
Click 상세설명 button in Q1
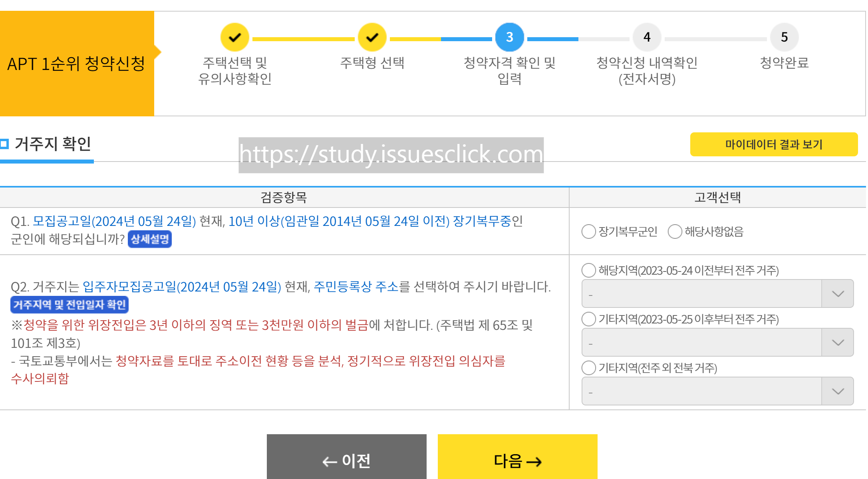click(150, 239)
